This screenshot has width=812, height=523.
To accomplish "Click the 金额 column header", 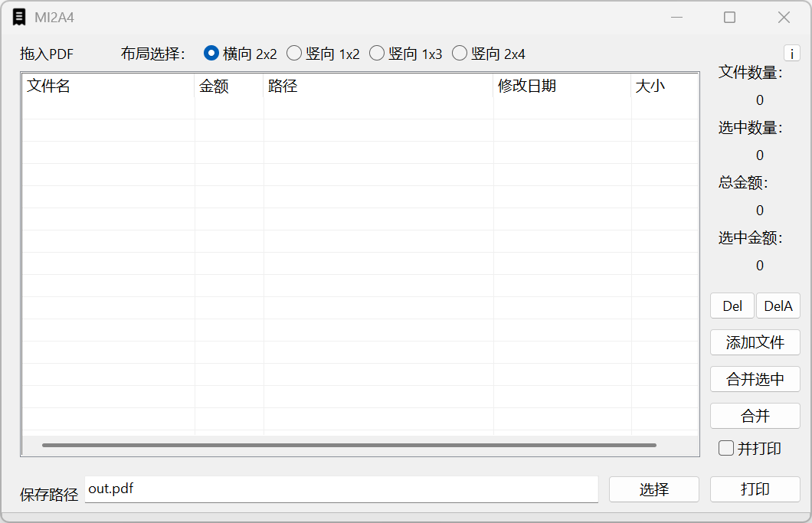I will pyautogui.click(x=228, y=86).
